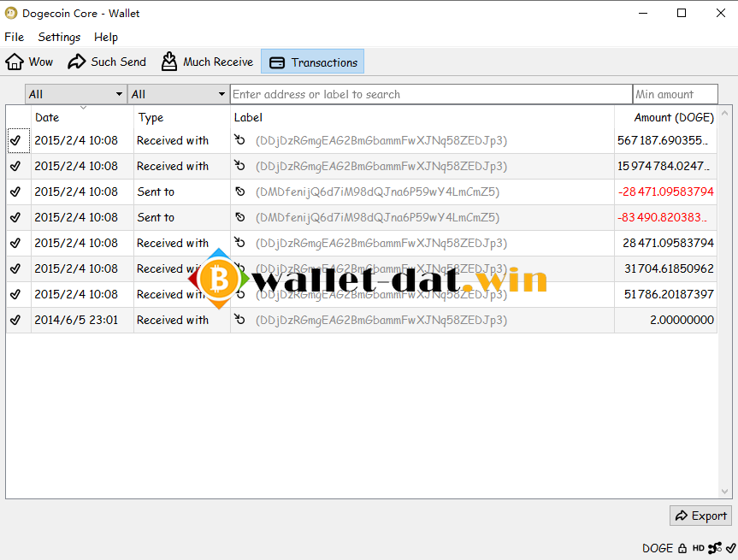Click DDjDzRGmg address in the 567187.690355 row
Viewport: 738px width, 560px height.
[x=381, y=141]
